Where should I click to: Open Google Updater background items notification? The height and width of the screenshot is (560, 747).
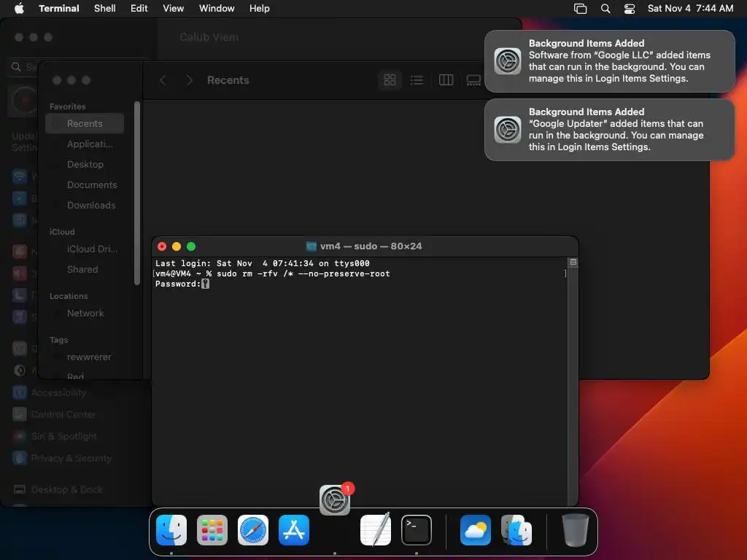[x=609, y=130]
